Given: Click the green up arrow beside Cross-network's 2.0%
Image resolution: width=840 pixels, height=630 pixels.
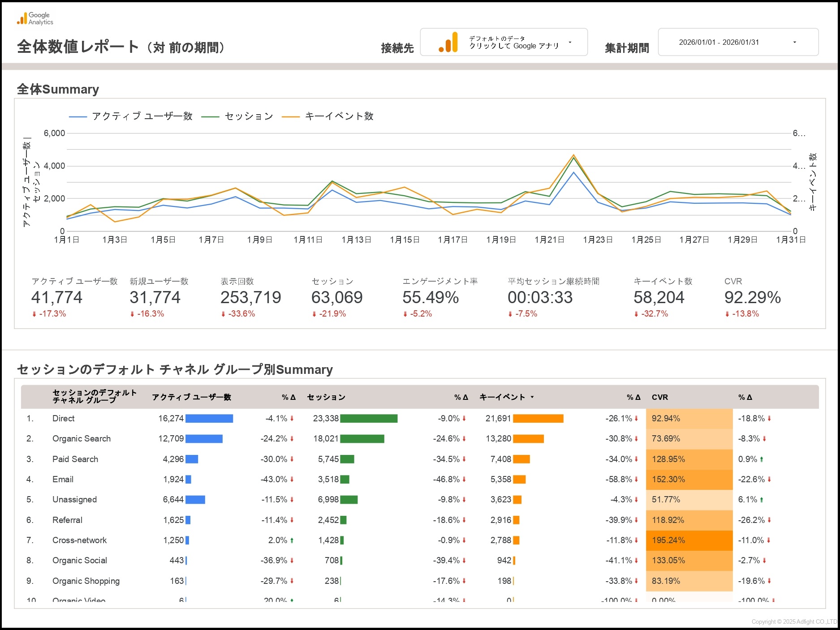Looking at the screenshot, I should pos(292,540).
